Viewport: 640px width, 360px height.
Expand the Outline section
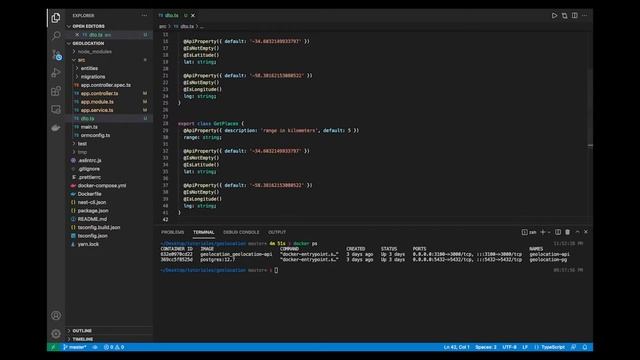click(82, 331)
